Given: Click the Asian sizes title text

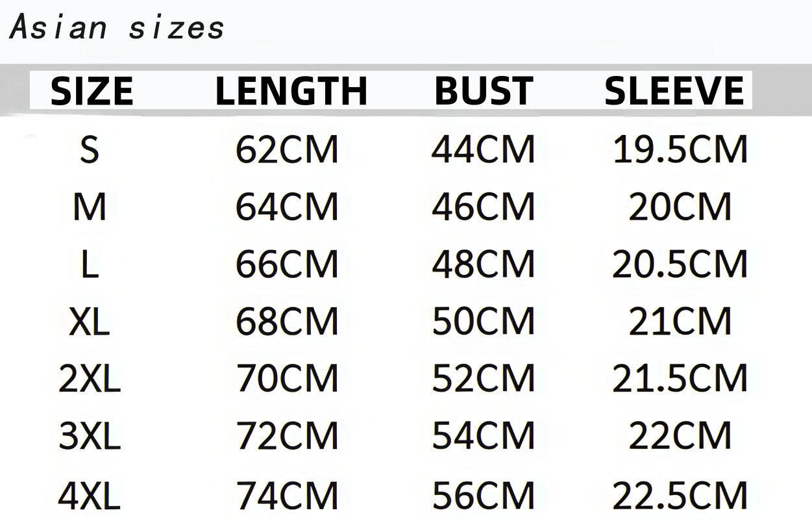Looking at the screenshot, I should point(117,27).
